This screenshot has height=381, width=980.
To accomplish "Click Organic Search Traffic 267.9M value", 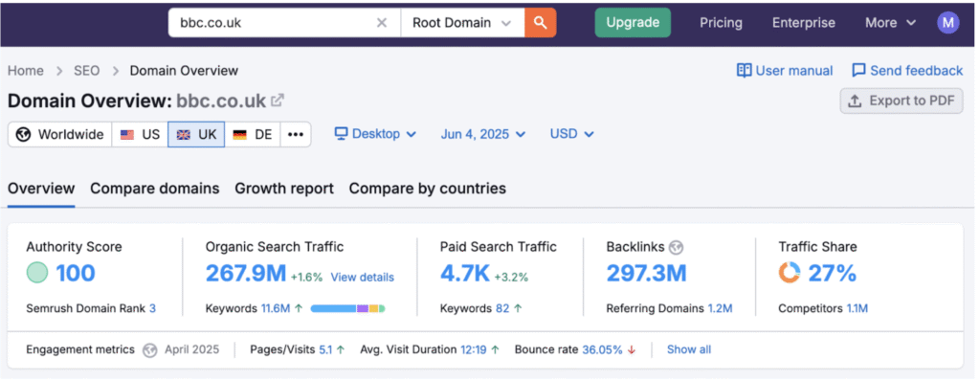I will click(246, 273).
